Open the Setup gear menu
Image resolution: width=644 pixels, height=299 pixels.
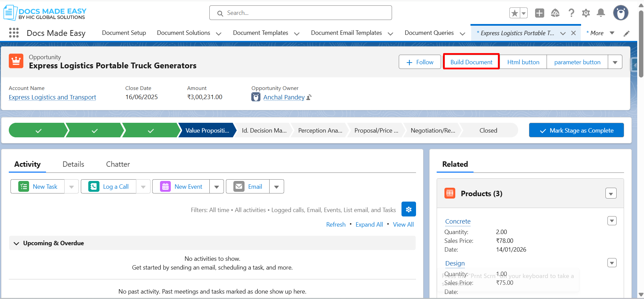586,13
